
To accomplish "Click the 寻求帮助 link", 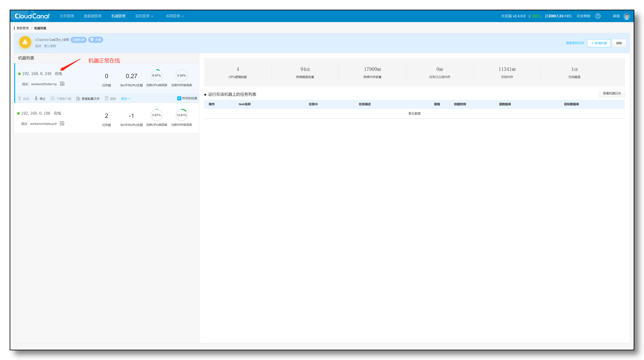I will pos(583,16).
